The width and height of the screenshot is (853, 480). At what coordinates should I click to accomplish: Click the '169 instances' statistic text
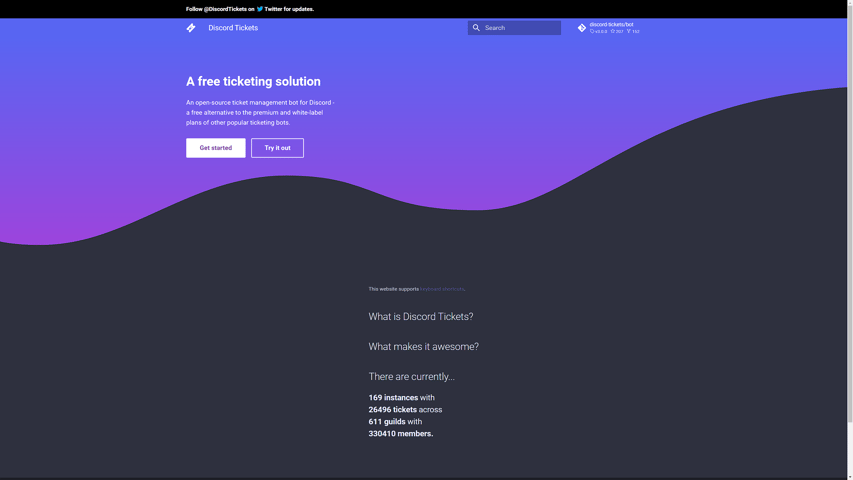click(393, 397)
